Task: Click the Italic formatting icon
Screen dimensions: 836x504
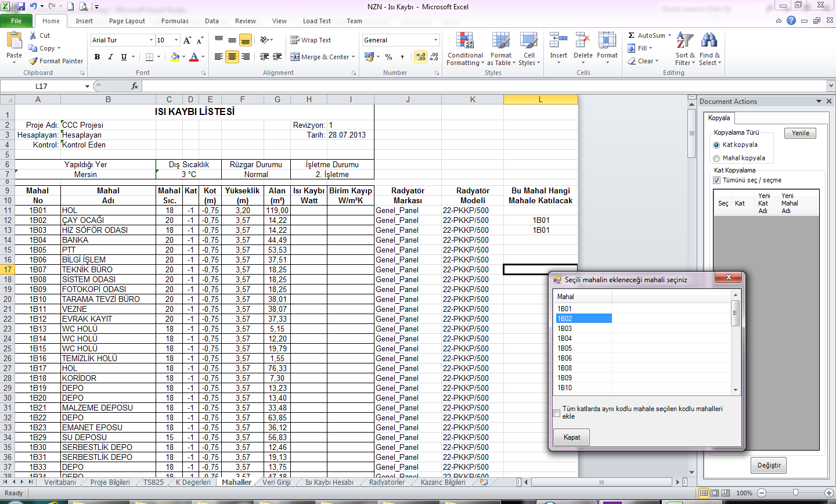Action: [x=110, y=57]
